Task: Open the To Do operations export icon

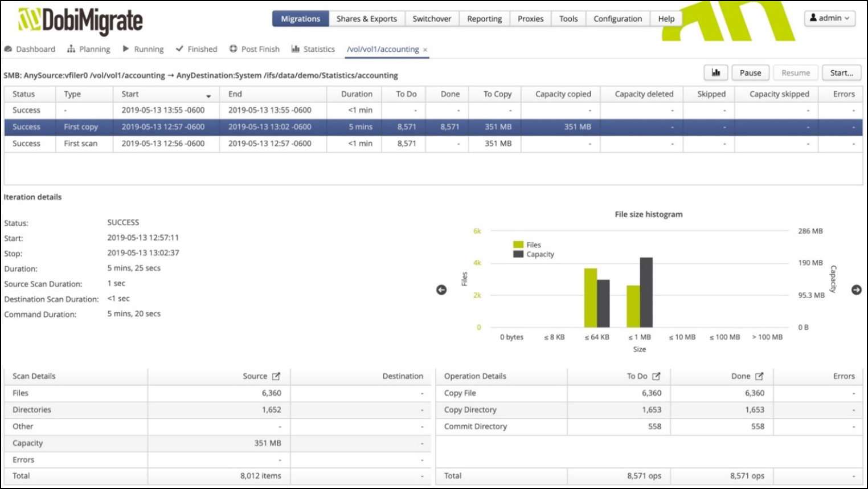Action: coord(656,376)
